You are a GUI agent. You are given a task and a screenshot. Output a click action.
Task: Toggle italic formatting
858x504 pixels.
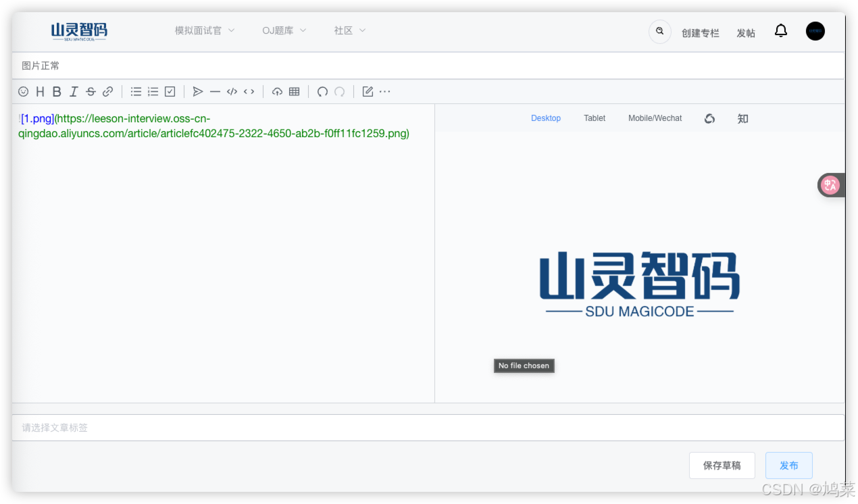click(x=74, y=92)
